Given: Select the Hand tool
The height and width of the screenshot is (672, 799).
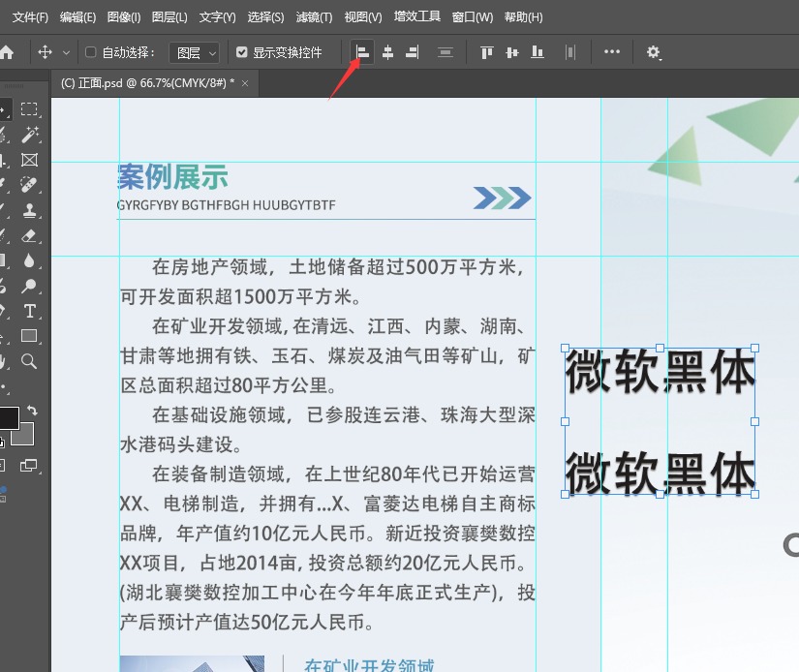Looking at the screenshot, I should pos(3,361).
